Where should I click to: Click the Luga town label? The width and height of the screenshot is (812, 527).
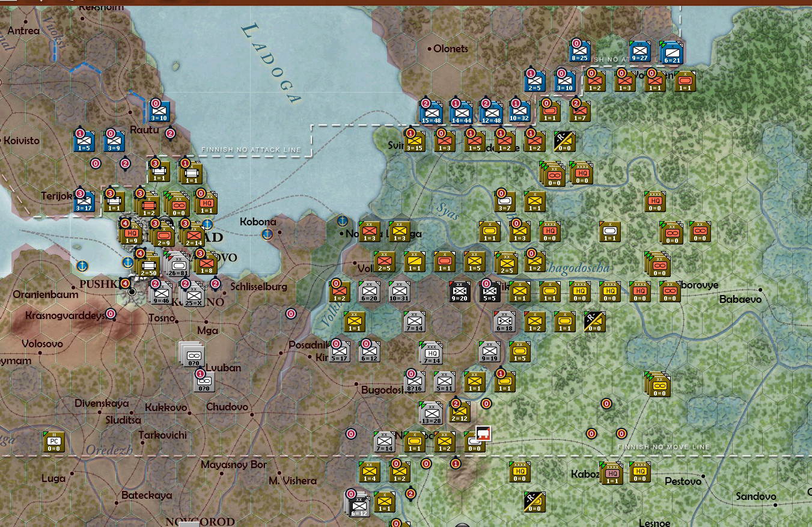tap(54, 478)
